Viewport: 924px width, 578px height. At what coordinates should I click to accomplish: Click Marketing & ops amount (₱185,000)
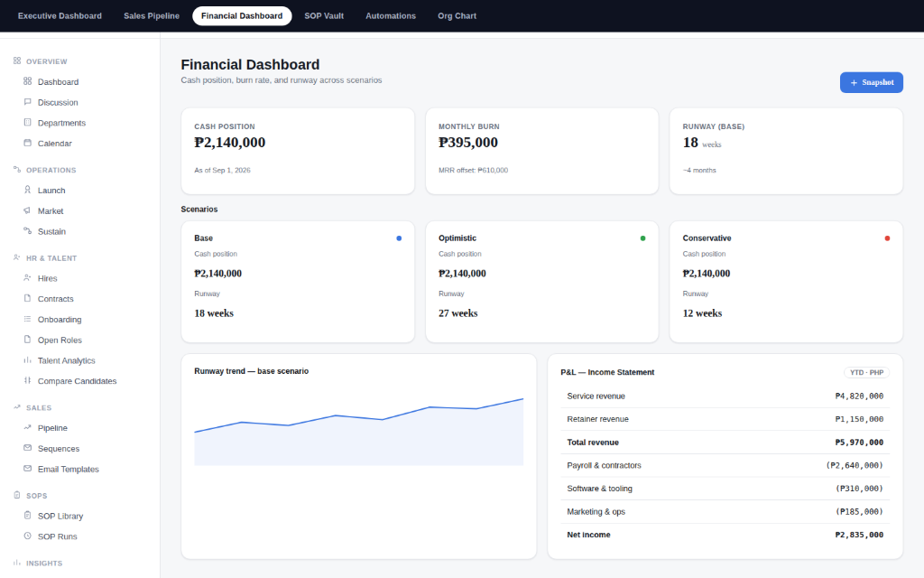859,512
